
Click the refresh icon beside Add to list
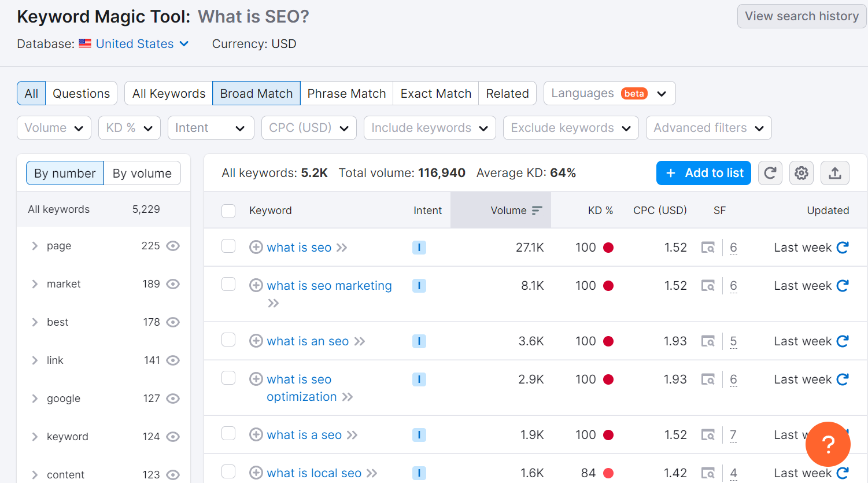pyautogui.click(x=770, y=173)
